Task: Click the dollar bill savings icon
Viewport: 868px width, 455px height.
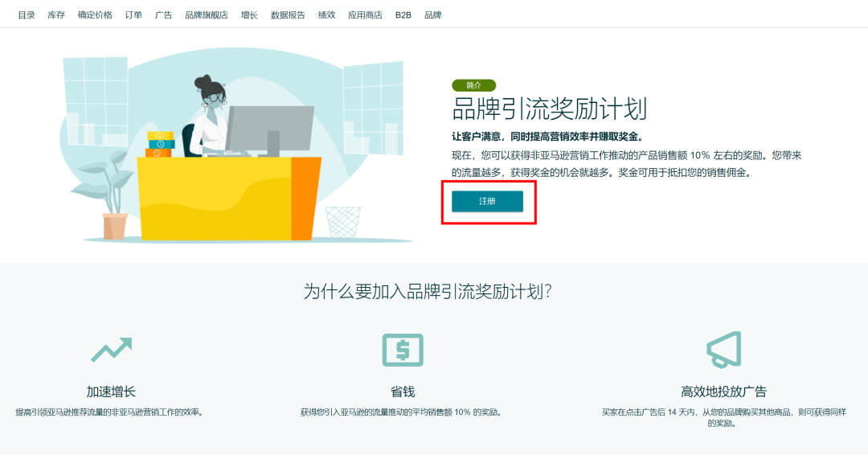Action: (x=403, y=350)
